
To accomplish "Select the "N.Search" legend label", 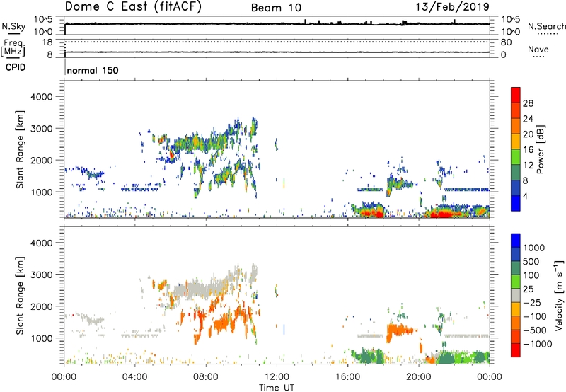I will [x=546, y=26].
